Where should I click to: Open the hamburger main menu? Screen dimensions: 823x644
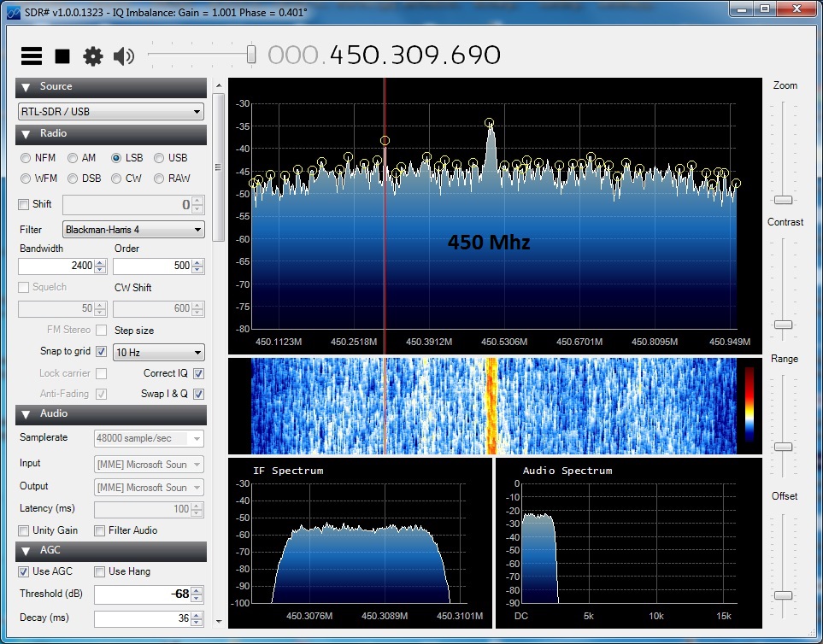[32, 56]
